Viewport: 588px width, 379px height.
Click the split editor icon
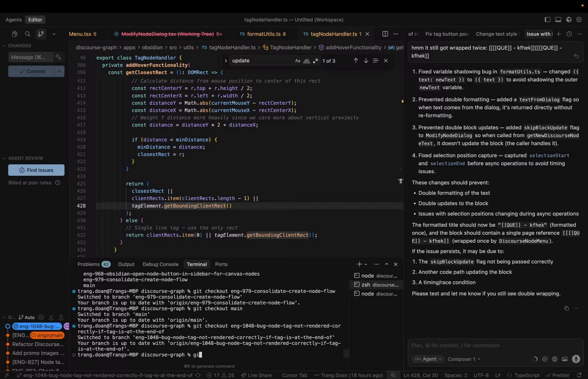[x=385, y=34]
